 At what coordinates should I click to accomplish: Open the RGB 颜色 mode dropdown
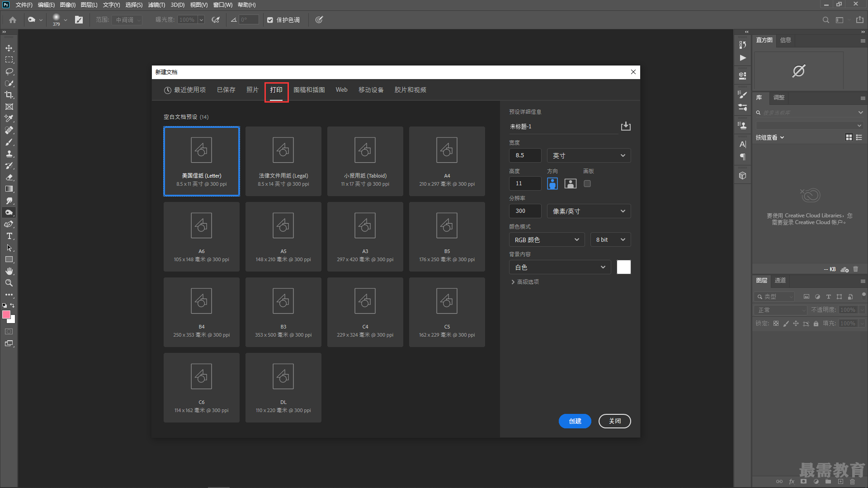[x=547, y=239]
